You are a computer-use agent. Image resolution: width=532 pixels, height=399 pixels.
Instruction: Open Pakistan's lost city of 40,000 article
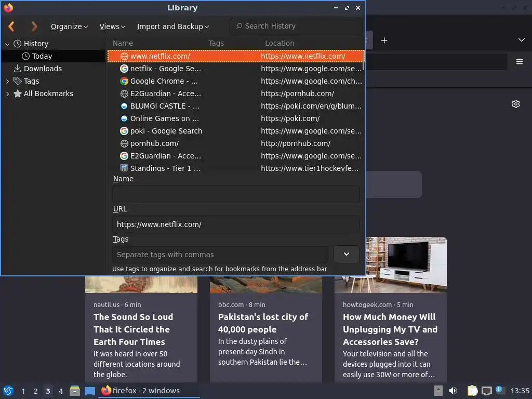pos(266,329)
